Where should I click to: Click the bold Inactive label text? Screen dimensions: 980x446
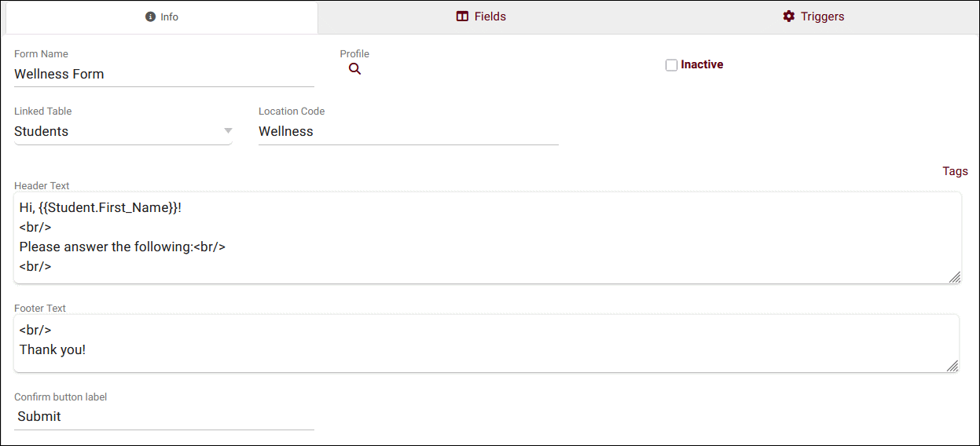(x=702, y=64)
